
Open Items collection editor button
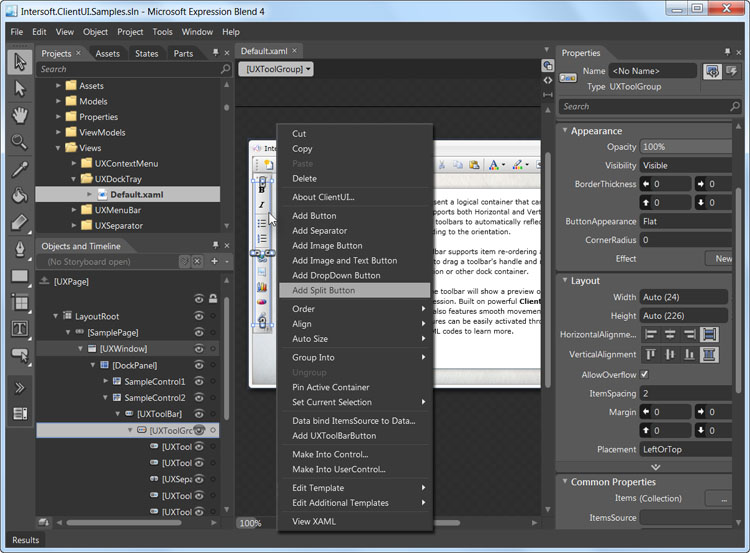719,498
